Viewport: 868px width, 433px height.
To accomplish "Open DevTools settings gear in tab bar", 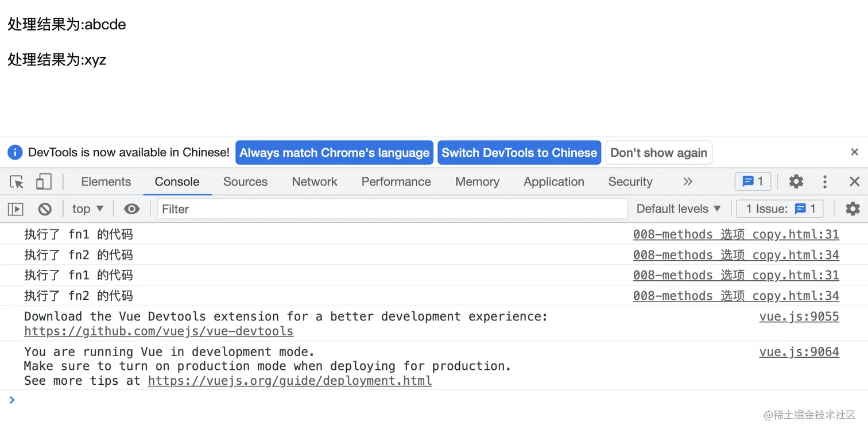I will pos(796,182).
